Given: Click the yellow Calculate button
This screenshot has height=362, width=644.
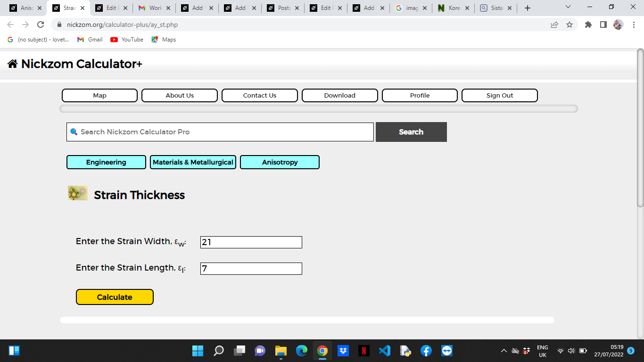Looking at the screenshot, I should pos(115,297).
